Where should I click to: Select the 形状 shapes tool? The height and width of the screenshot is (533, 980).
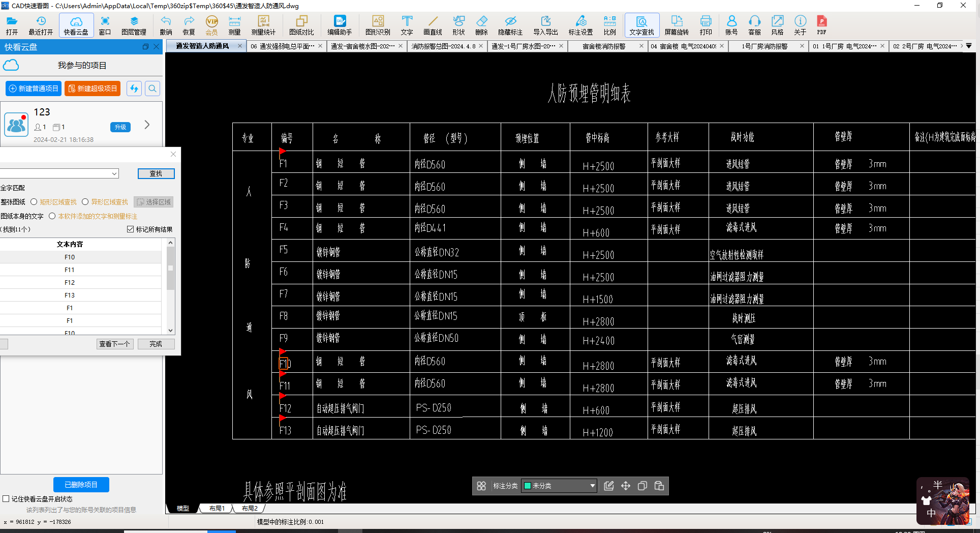[458, 25]
